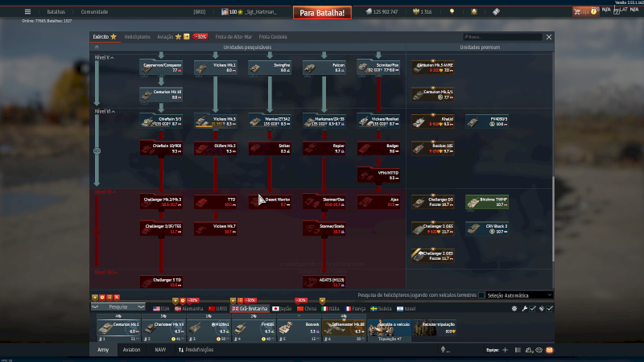Select the Desert Warrior vehicle card
The width and height of the screenshot is (644, 362).
coord(270,202)
